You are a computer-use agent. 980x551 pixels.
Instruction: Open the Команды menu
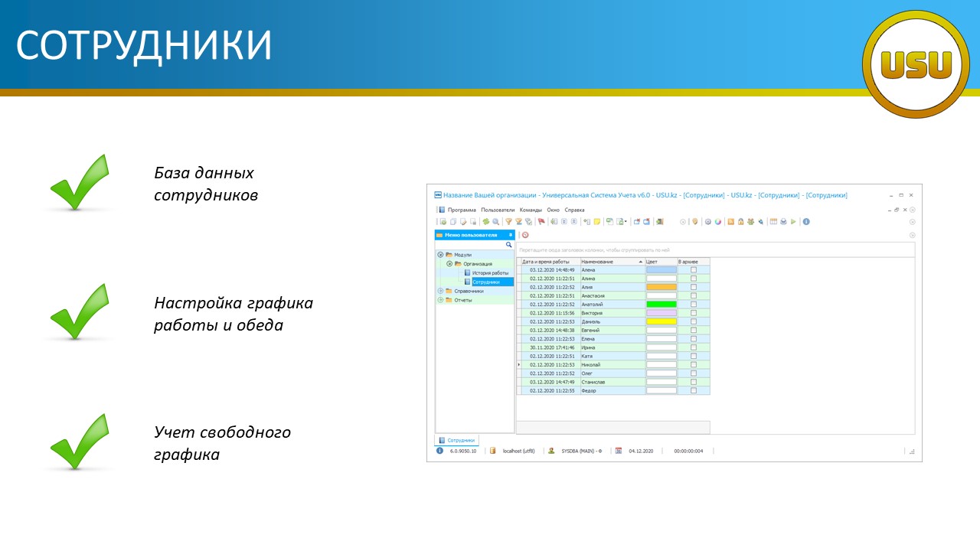coord(531,210)
